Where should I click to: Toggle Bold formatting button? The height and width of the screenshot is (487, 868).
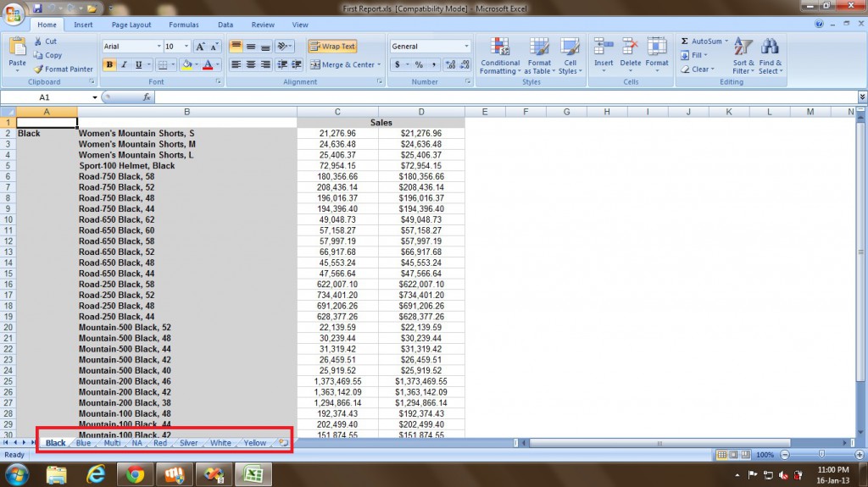pos(109,64)
